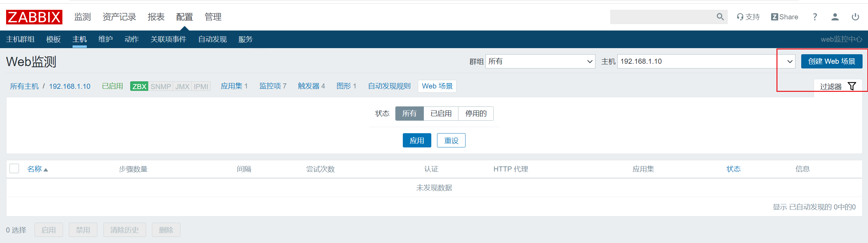
Task: Select 停用的 status filter option
Action: [476, 114]
